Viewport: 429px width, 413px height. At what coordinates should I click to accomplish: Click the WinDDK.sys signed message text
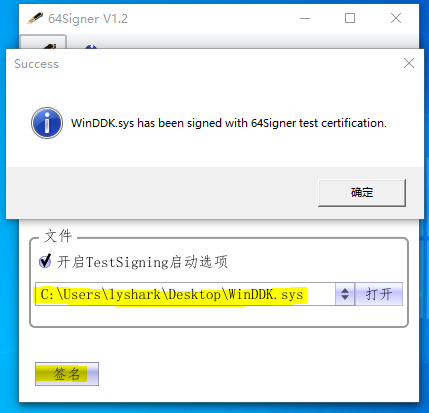pyautogui.click(x=229, y=123)
